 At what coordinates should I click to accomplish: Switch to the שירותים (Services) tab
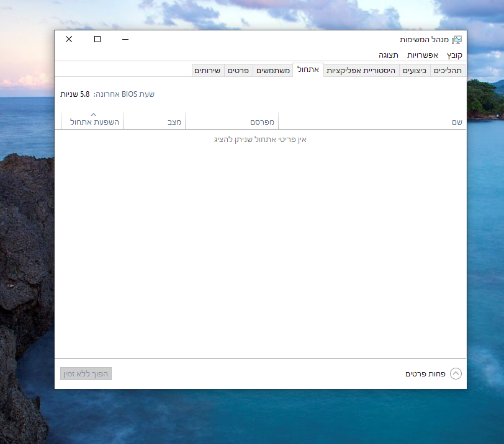[x=207, y=70]
